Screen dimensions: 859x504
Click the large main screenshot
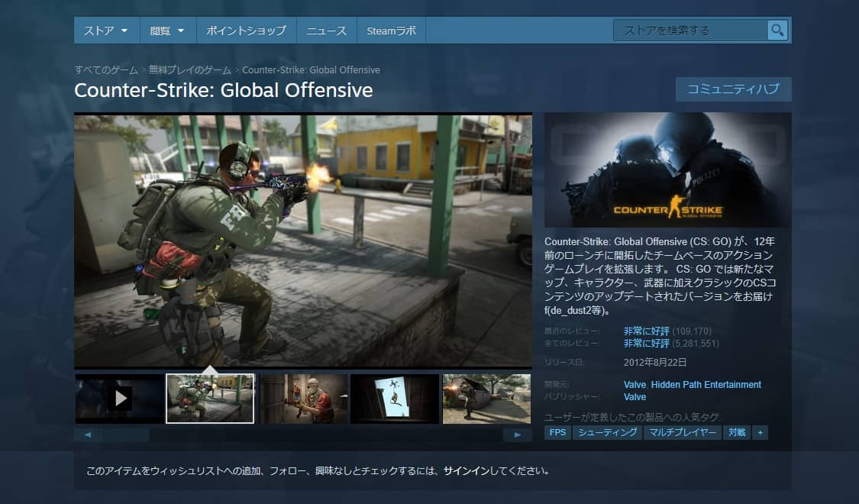[303, 241]
